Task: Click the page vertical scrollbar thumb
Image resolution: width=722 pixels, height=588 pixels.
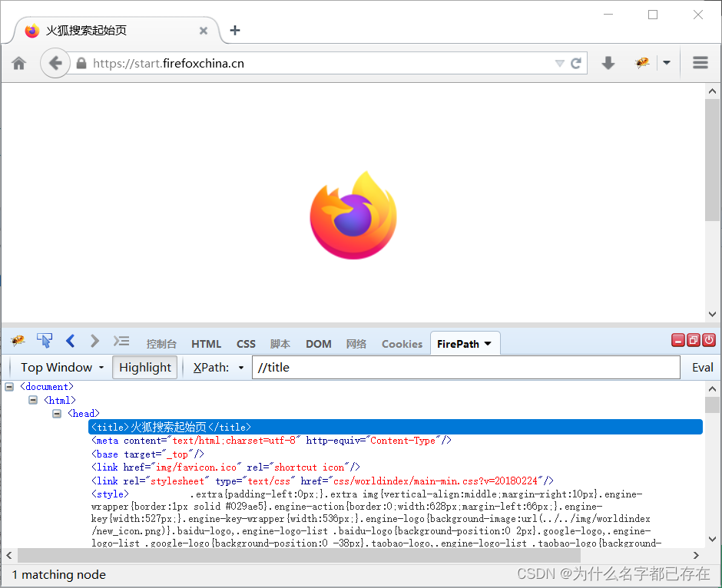Action: [712, 160]
